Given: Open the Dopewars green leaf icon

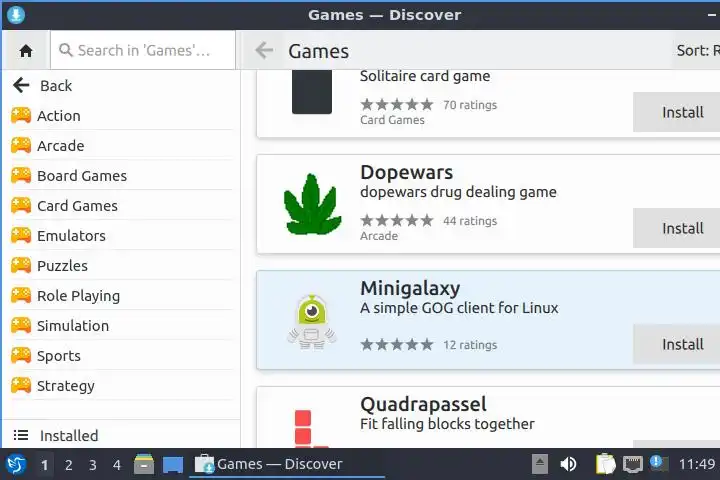Looking at the screenshot, I should click(312, 204).
